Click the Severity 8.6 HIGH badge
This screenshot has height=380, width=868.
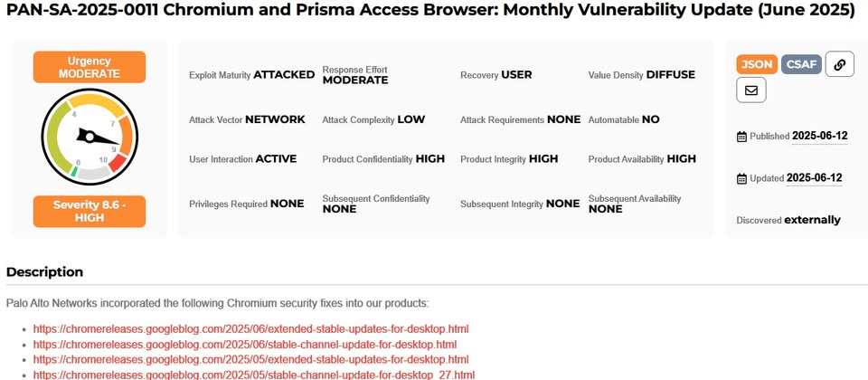point(90,211)
